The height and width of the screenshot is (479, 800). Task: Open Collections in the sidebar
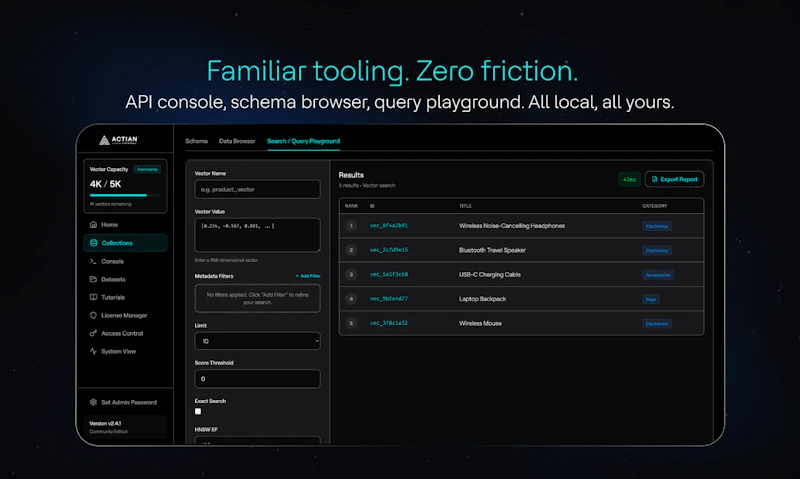coord(126,243)
